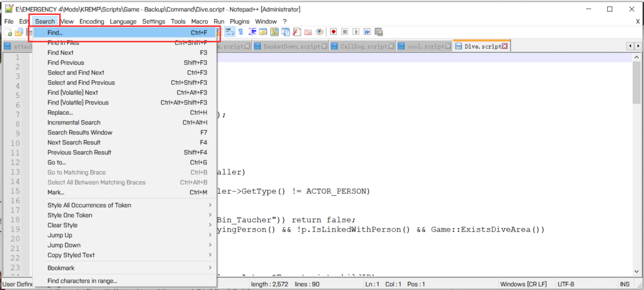644x290 pixels.
Task: Click the macro Playback icon
Action: (356, 32)
